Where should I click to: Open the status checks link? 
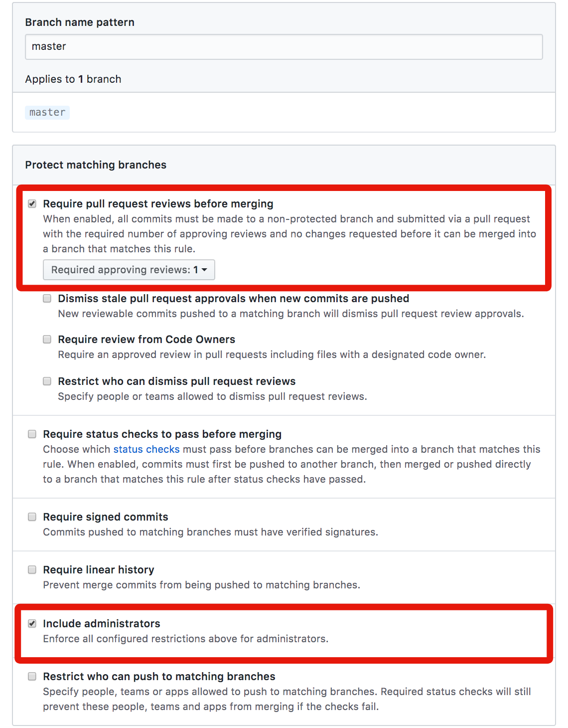pos(146,449)
